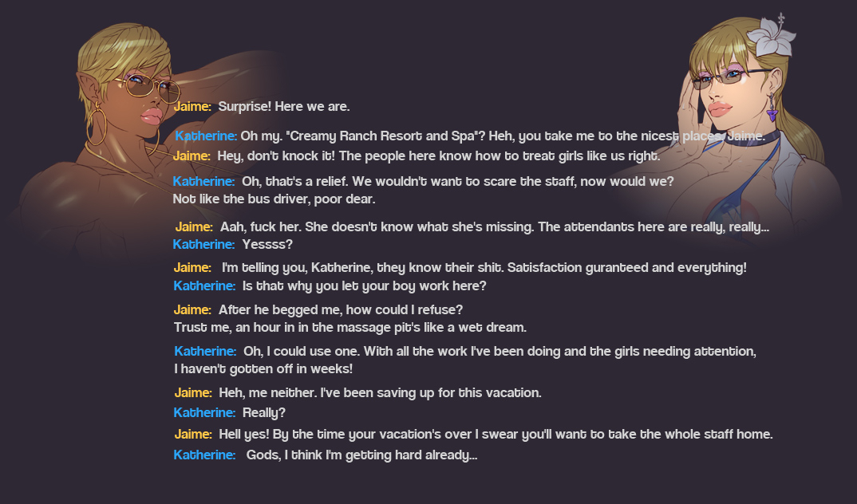Viewport: 857px width, 504px height.
Task: Click "Not like the bus driver, poor dear."
Action: tap(274, 199)
